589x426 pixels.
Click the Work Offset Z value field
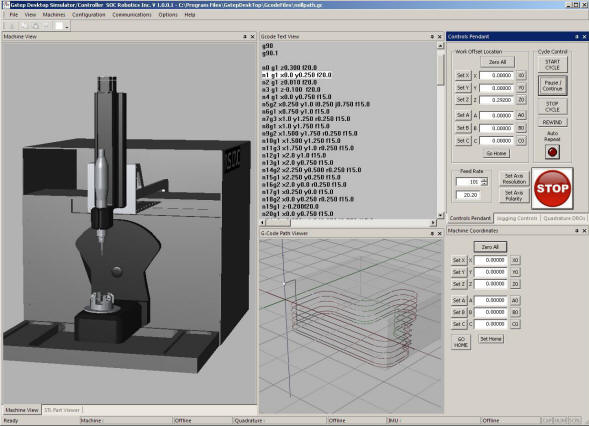pyautogui.click(x=496, y=100)
